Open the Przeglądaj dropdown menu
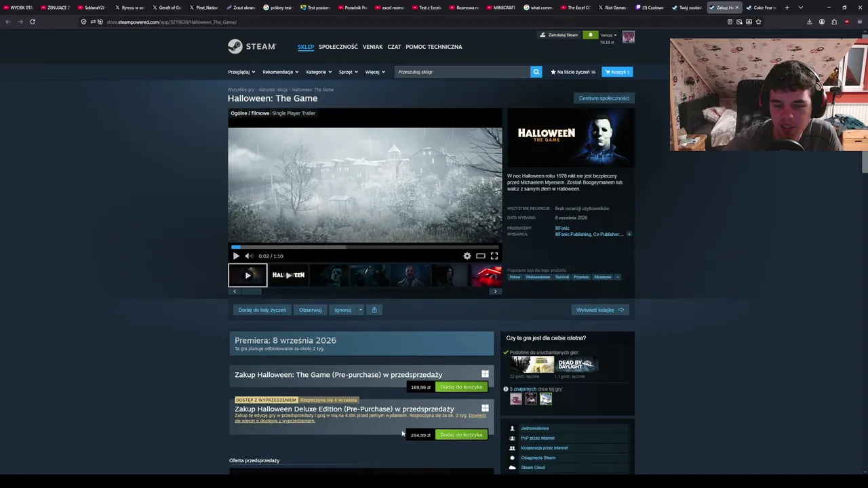Screen dimensions: 868x488 pyautogui.click(x=241, y=72)
